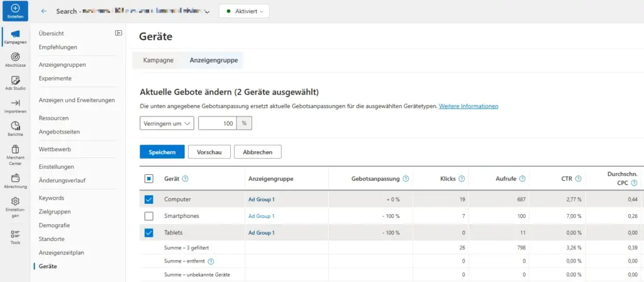The width and height of the screenshot is (644, 282).
Task: Collapse the side navigation panel icon
Action: tap(118, 33)
